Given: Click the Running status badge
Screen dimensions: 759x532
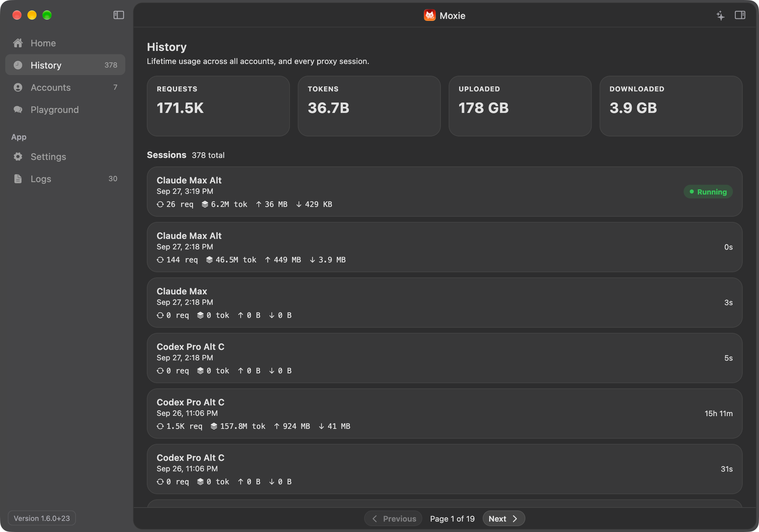Looking at the screenshot, I should tap(708, 192).
